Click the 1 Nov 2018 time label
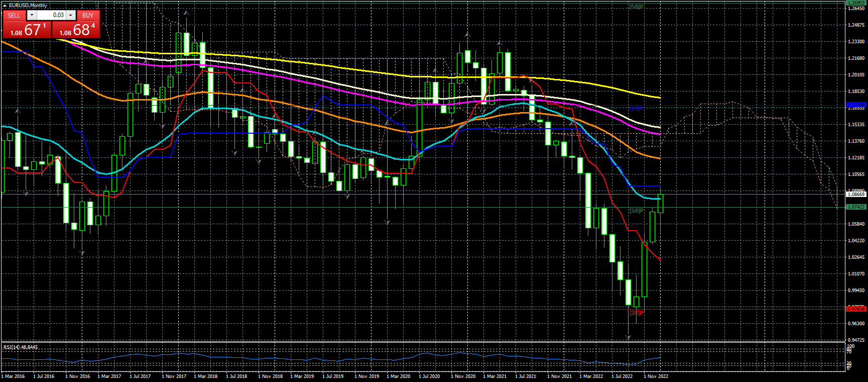This screenshot has width=868, height=382. click(270, 376)
